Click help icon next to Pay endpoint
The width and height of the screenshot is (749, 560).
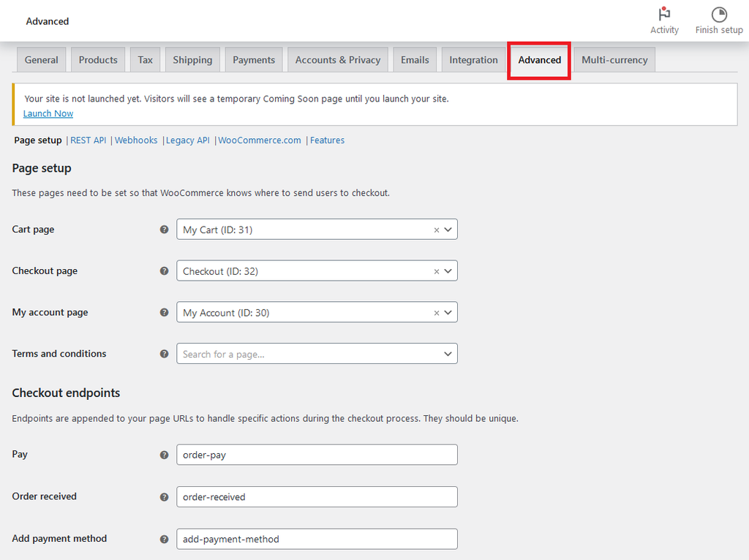point(164,455)
